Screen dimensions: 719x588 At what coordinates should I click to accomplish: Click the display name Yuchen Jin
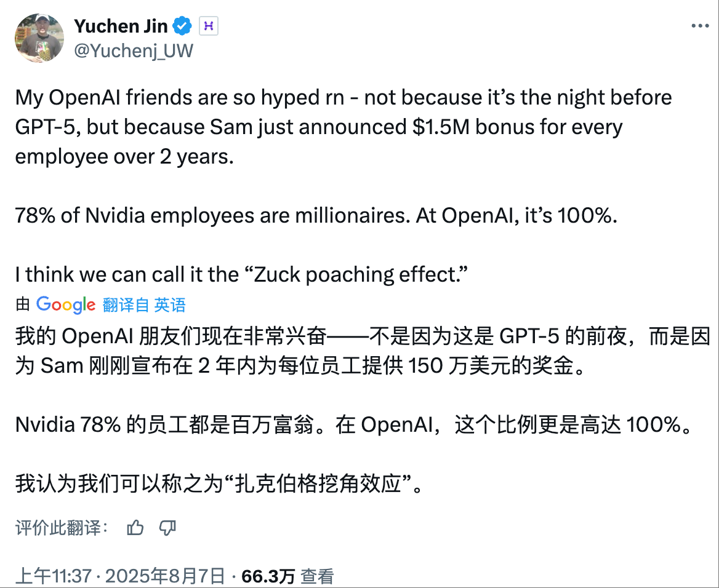pyautogui.click(x=120, y=26)
